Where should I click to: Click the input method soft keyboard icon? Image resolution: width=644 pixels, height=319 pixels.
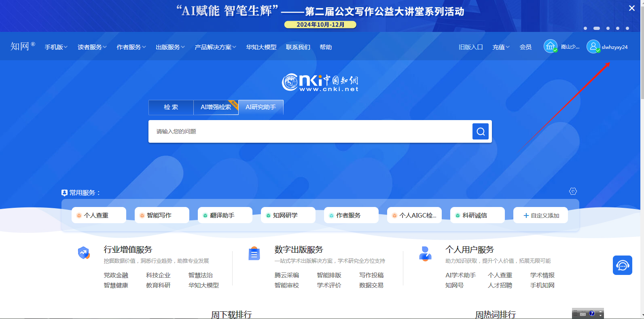pyautogui.click(x=583, y=314)
